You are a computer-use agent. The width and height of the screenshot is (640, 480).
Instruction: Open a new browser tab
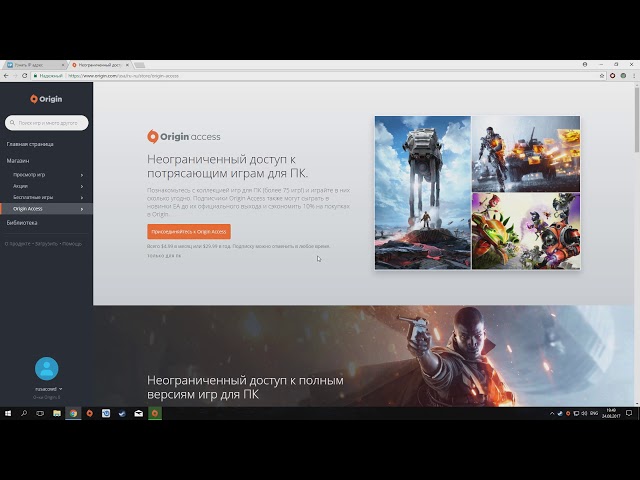(x=140, y=65)
